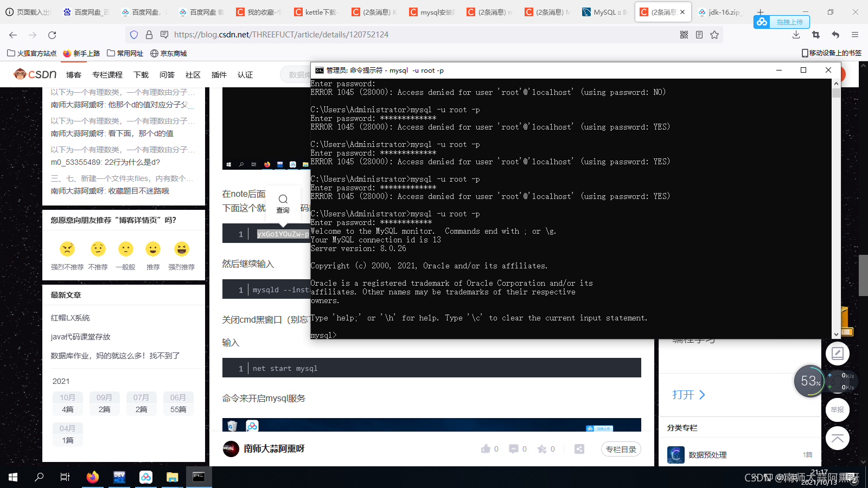Open article 红帽LX系统
This screenshot has height=488, width=868.
pos(71,318)
